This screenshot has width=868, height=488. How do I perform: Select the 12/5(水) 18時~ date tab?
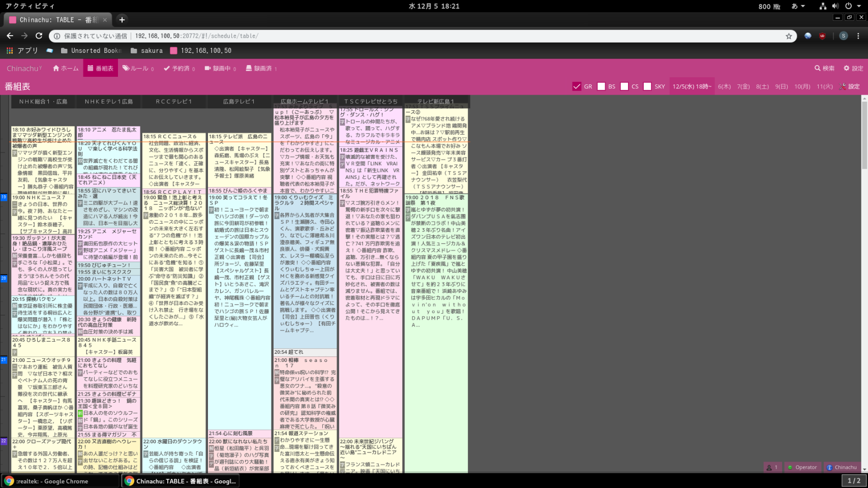pyautogui.click(x=692, y=86)
